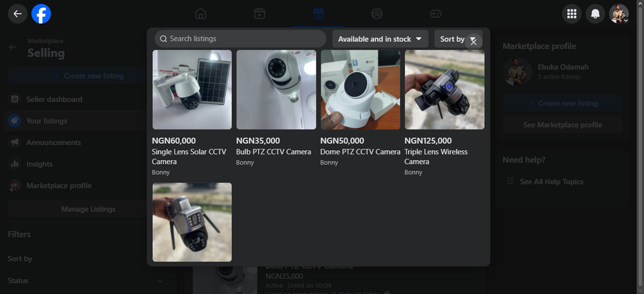
Task: Open the untitled camera thumbnail in second row
Action: tap(192, 222)
